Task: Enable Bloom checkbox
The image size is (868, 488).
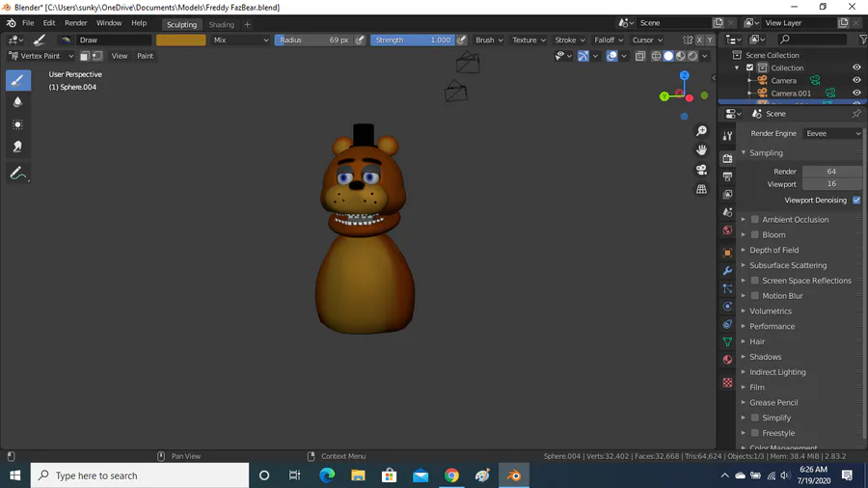Action: tap(754, 234)
